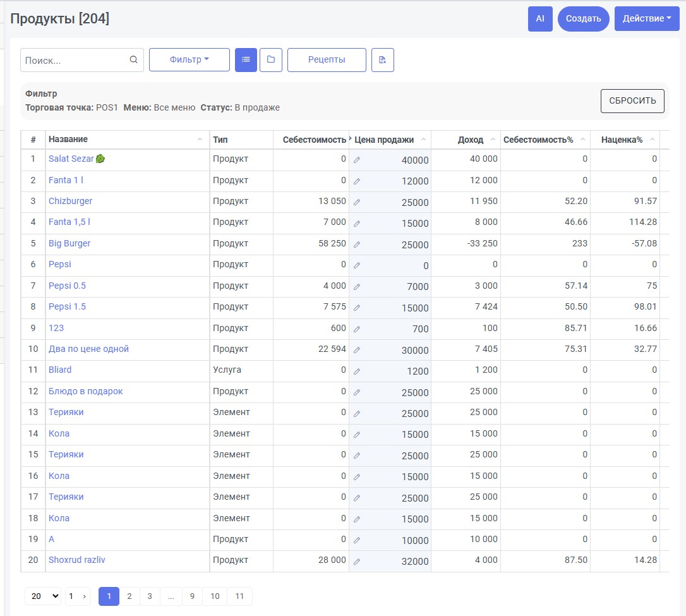686x616 pixels.
Task: Edit price pencil for Chizburger
Action: [x=357, y=202]
